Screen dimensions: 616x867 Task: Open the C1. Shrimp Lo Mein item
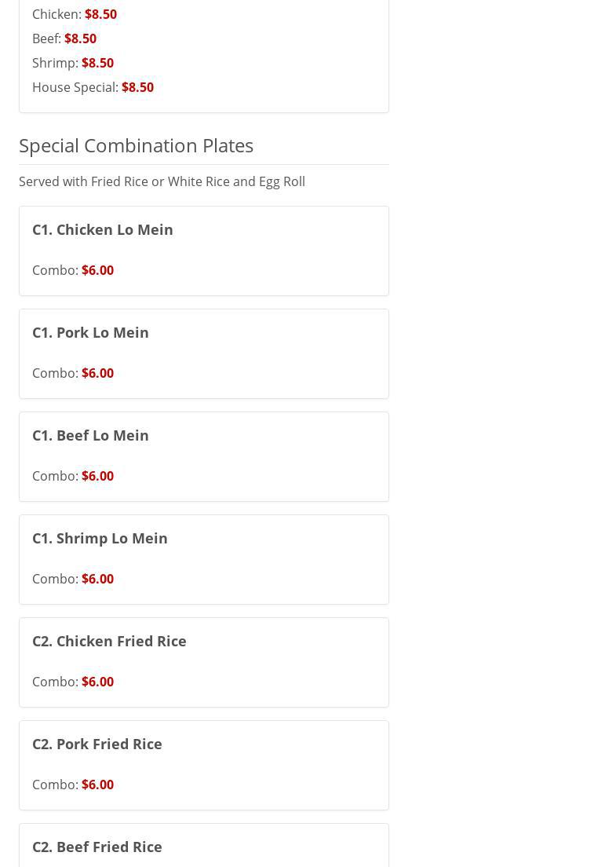[x=100, y=538]
